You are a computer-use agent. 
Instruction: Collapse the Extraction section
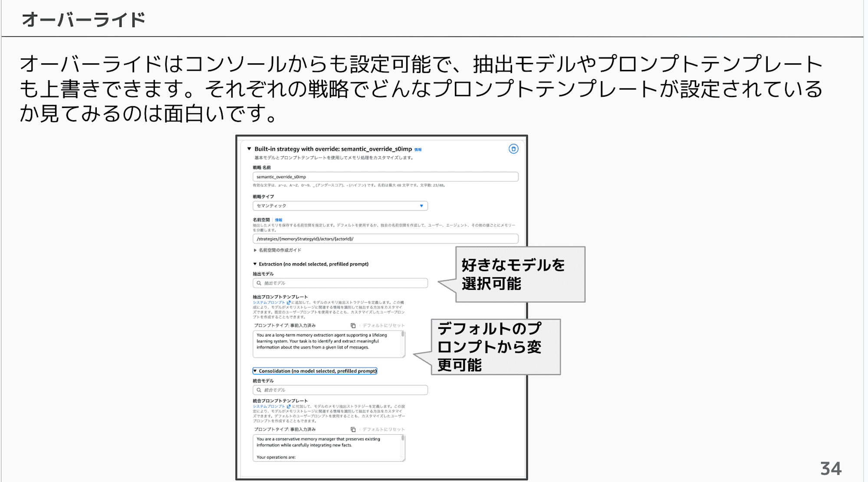[x=255, y=264]
